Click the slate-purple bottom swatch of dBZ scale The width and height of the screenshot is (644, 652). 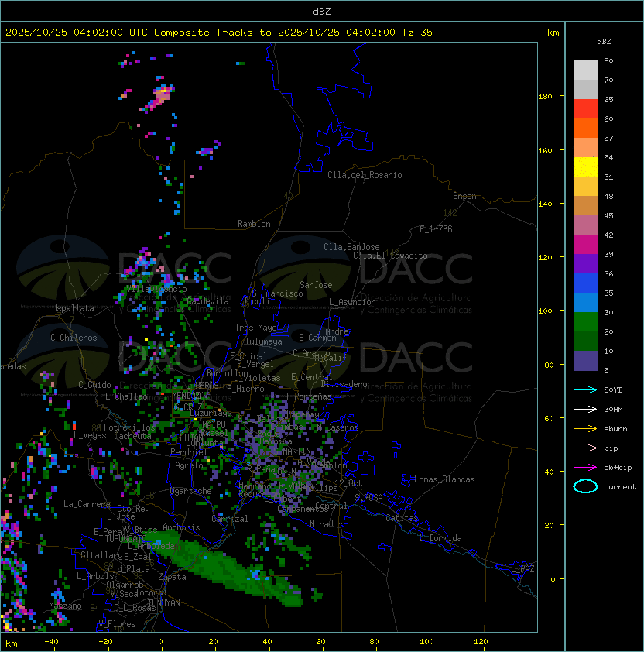pyautogui.click(x=585, y=361)
